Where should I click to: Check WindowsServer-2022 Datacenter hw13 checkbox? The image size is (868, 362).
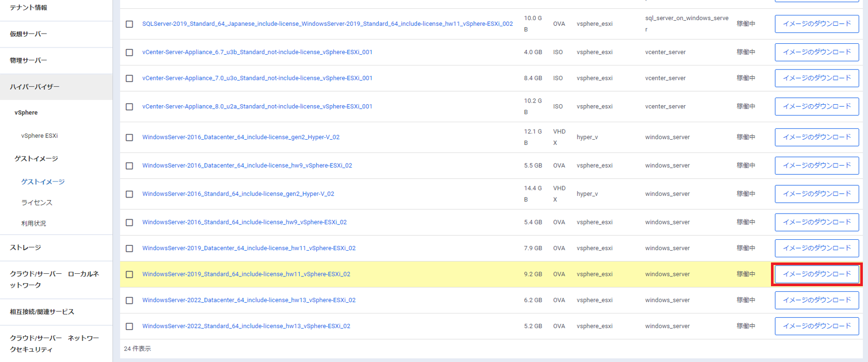(130, 300)
